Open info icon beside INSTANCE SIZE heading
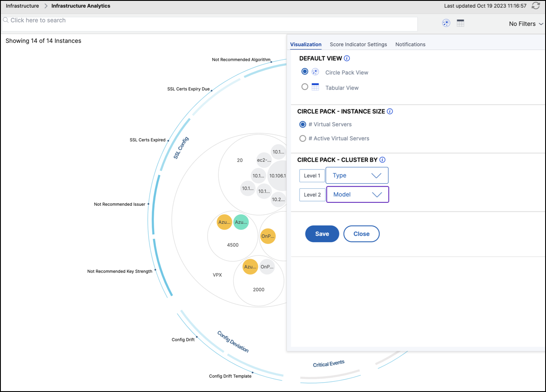 tap(390, 111)
